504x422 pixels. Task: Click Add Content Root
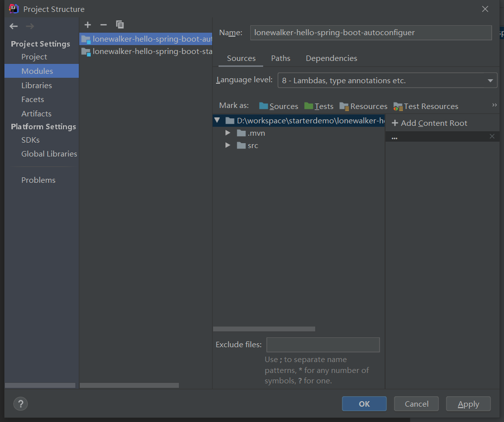point(430,123)
